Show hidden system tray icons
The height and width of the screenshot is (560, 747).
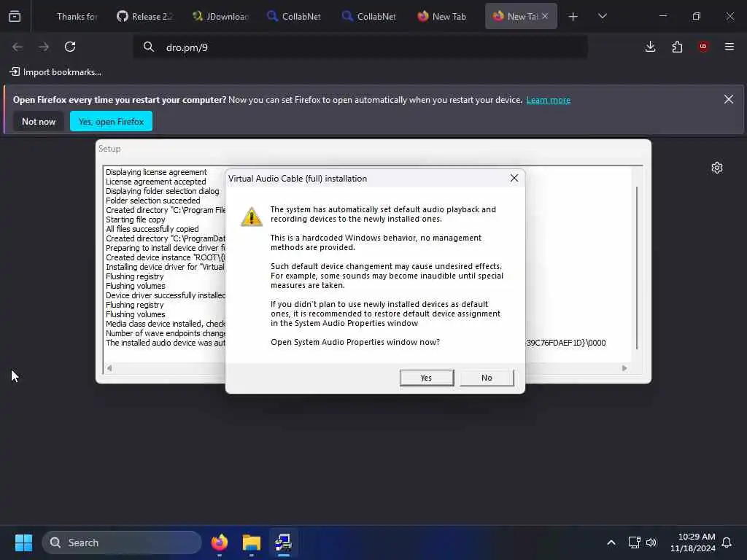tap(611, 542)
